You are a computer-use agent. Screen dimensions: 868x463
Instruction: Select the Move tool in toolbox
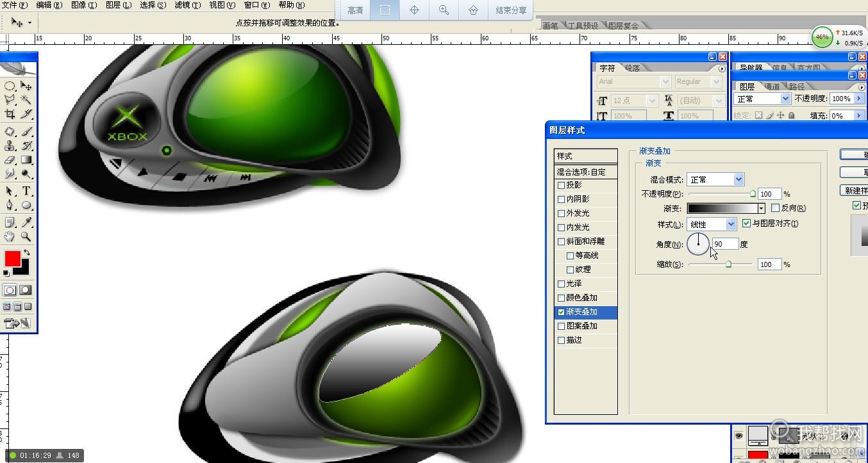click(x=26, y=85)
